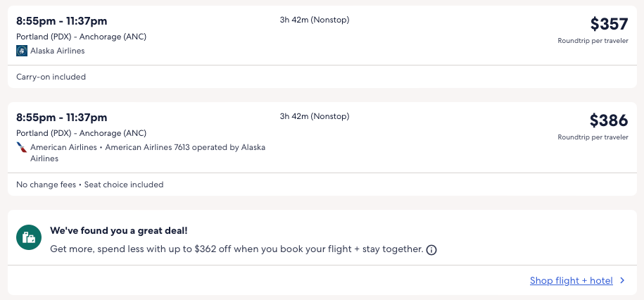644x300 pixels.
Task: Click the American Airlines logo icon
Action: [22, 147]
